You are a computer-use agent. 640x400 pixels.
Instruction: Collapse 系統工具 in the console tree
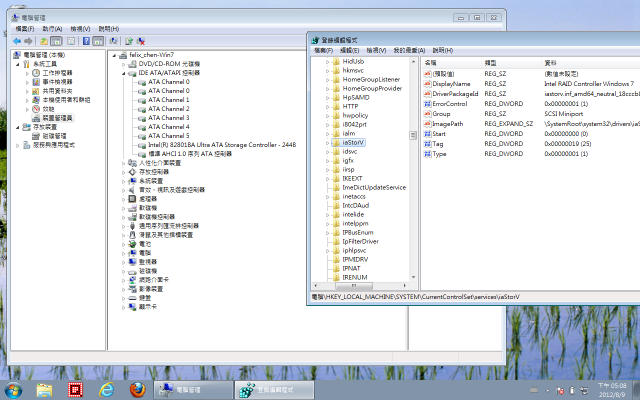click(x=18, y=64)
